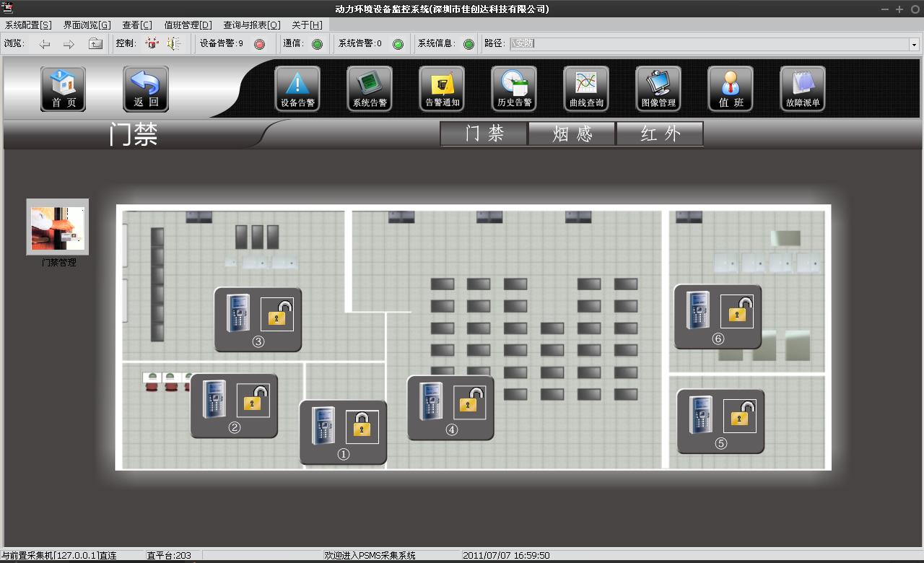Viewport: 924px width, 563px height.
Task: Go to 首页 home page
Action: pos(63,89)
